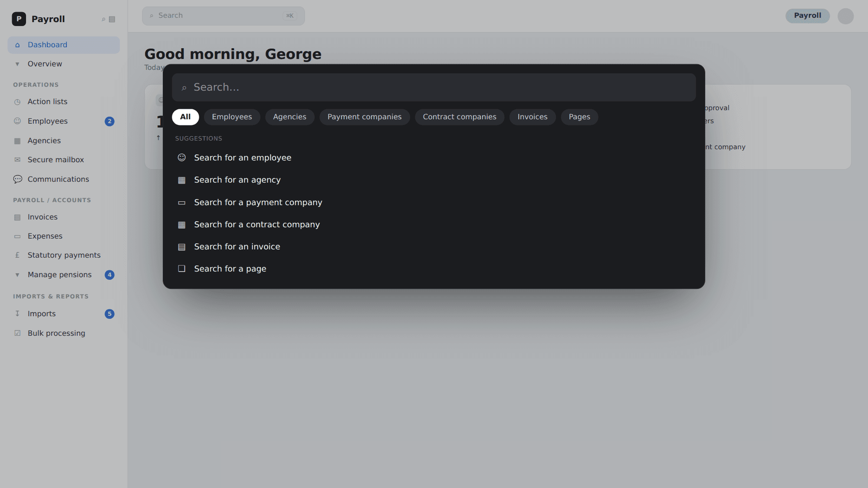Choose 'Search for an invoice' suggestion
The height and width of the screenshot is (488, 868).
click(434, 247)
